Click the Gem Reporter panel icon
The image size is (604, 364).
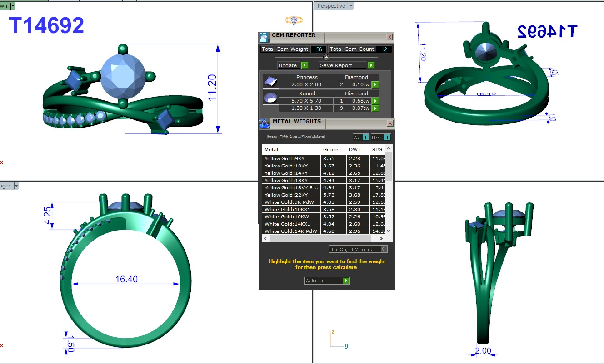click(264, 37)
